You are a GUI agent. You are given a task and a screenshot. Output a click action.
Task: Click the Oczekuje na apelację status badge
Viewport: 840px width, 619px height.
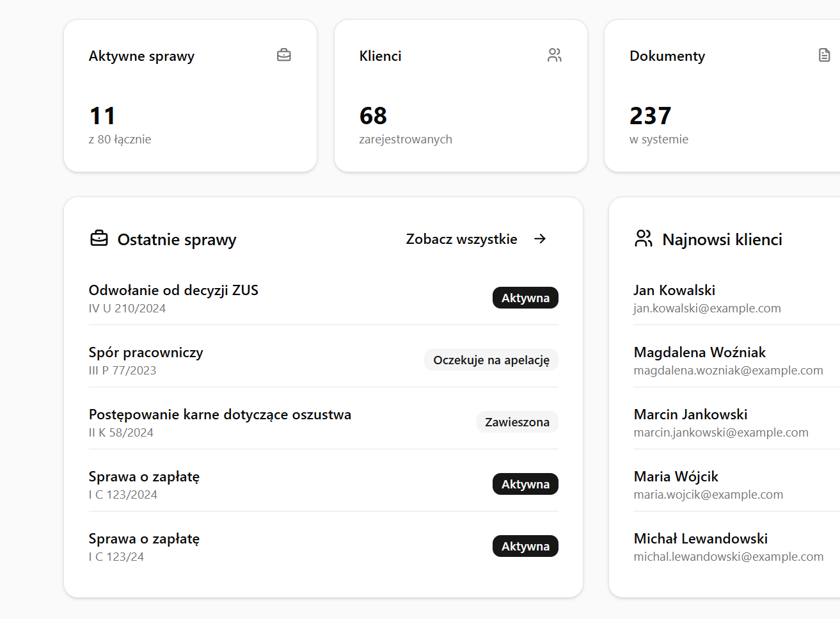491,360
